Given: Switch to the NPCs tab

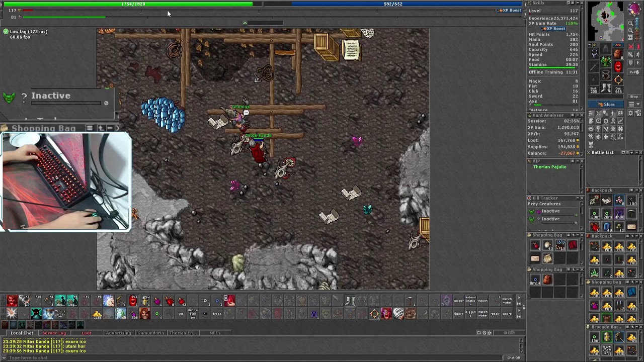Looking at the screenshot, I should tap(215, 333).
